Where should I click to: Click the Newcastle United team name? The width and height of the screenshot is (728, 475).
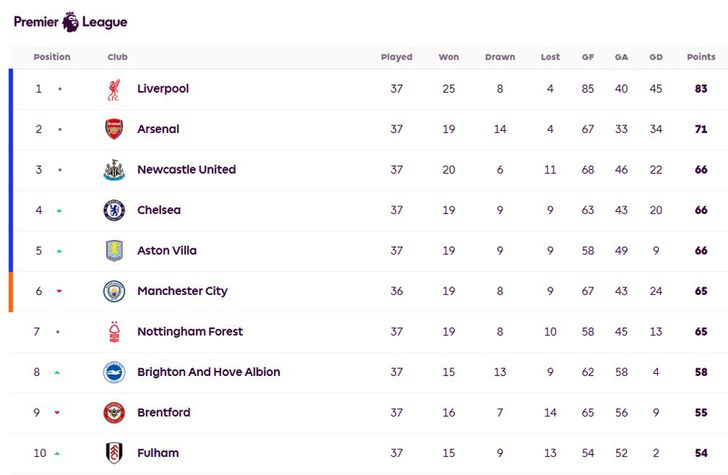coord(186,169)
